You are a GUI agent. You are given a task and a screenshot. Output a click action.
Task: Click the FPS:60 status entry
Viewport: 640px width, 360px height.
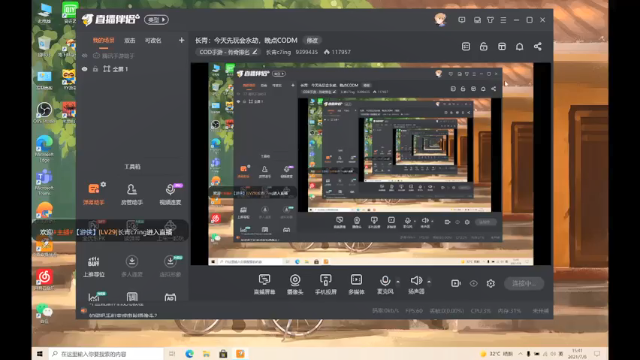tap(414, 311)
